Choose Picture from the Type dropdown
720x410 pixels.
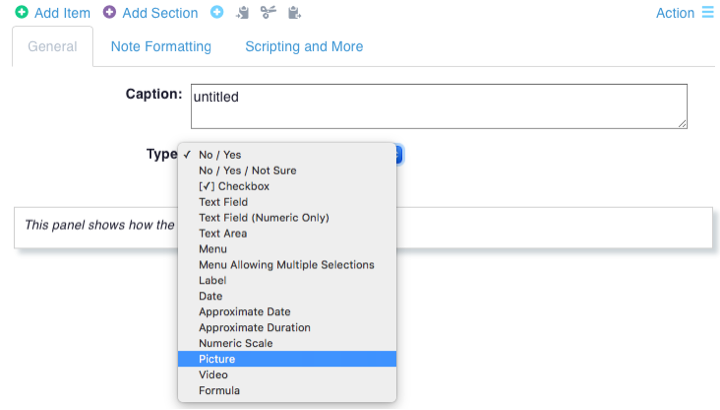tap(218, 359)
